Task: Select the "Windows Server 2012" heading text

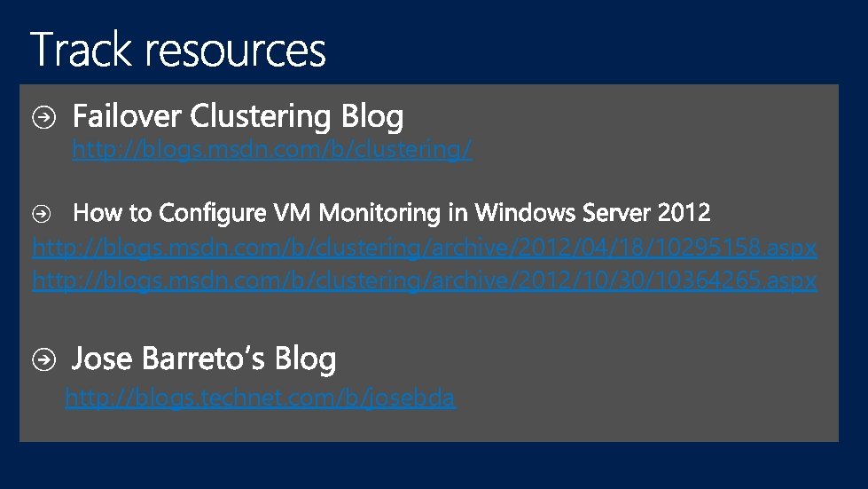Action: coord(592,213)
